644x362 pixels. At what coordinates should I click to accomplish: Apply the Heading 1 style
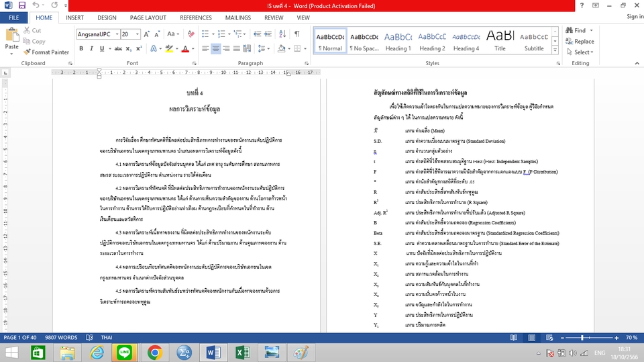pyautogui.click(x=398, y=41)
